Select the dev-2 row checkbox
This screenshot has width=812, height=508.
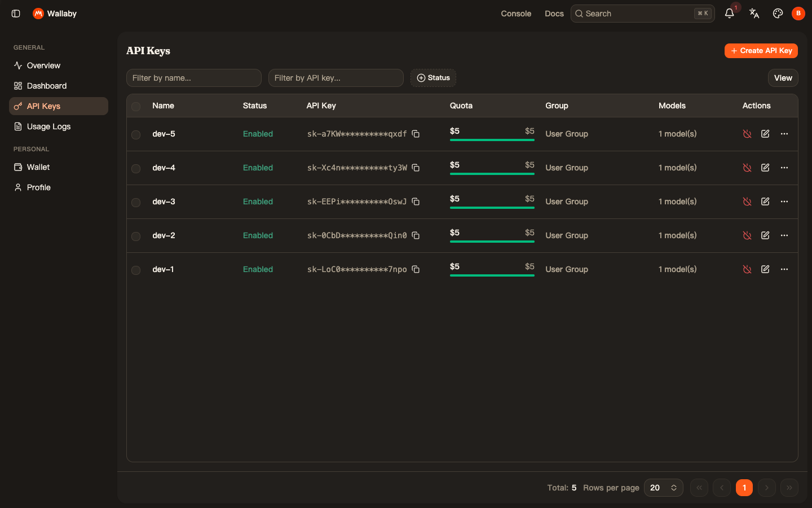tap(136, 237)
